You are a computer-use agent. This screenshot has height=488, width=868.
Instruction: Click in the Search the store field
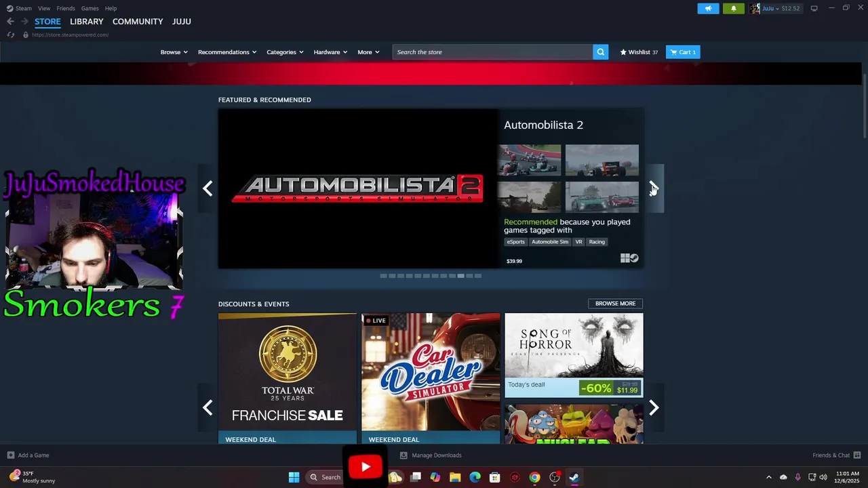click(x=492, y=52)
